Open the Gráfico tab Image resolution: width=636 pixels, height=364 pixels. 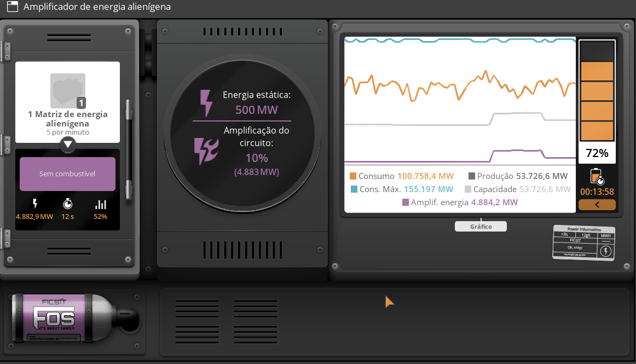481,227
